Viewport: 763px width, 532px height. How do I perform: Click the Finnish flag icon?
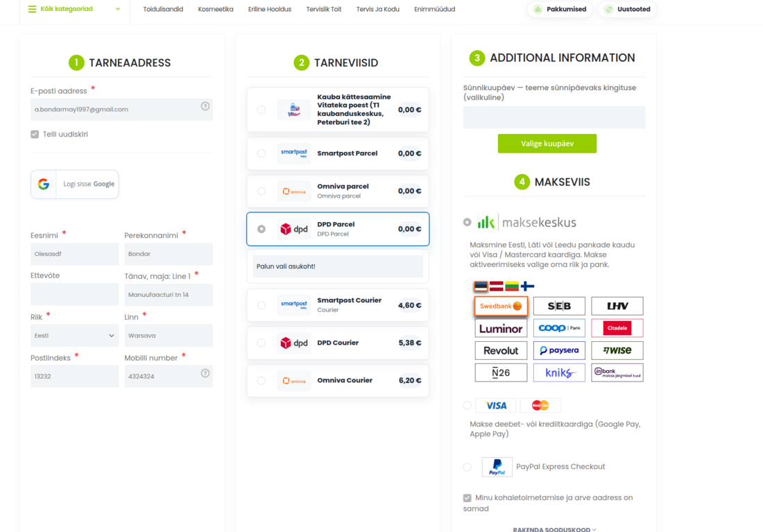coord(527,286)
